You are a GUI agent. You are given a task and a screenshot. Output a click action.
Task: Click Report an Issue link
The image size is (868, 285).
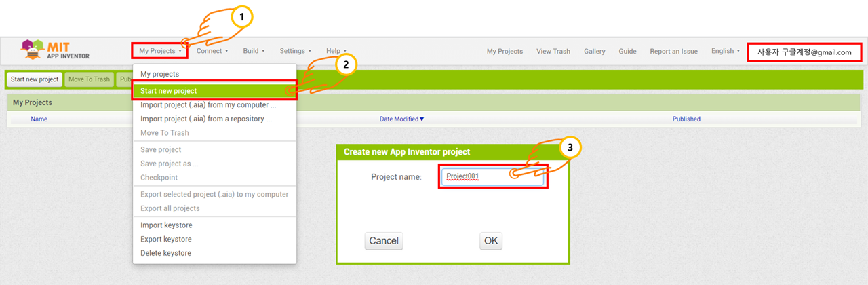coord(673,51)
